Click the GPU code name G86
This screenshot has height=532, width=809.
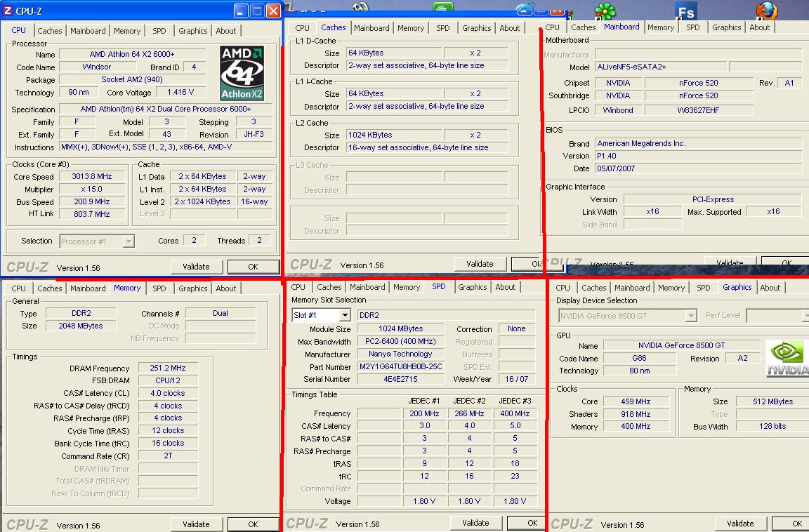click(639, 358)
